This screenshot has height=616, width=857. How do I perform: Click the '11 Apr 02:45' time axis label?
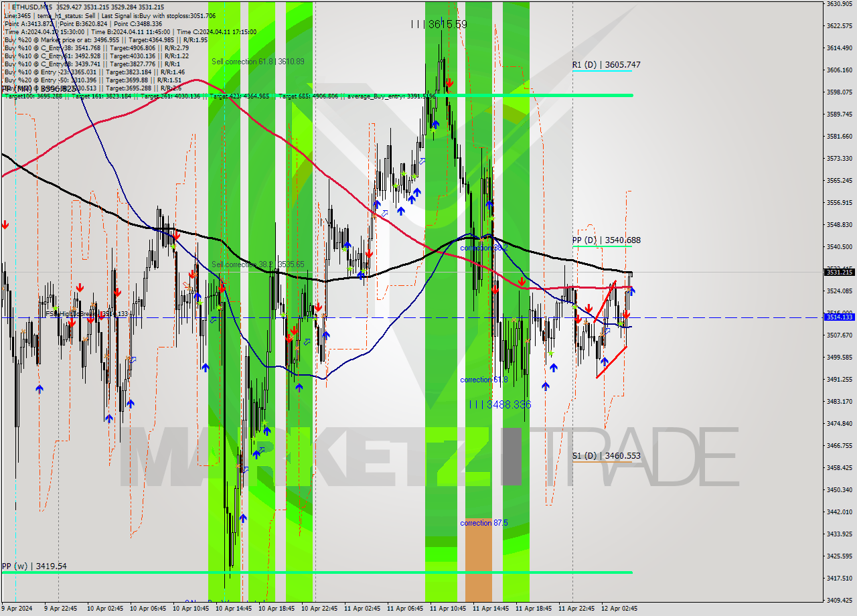click(362, 609)
